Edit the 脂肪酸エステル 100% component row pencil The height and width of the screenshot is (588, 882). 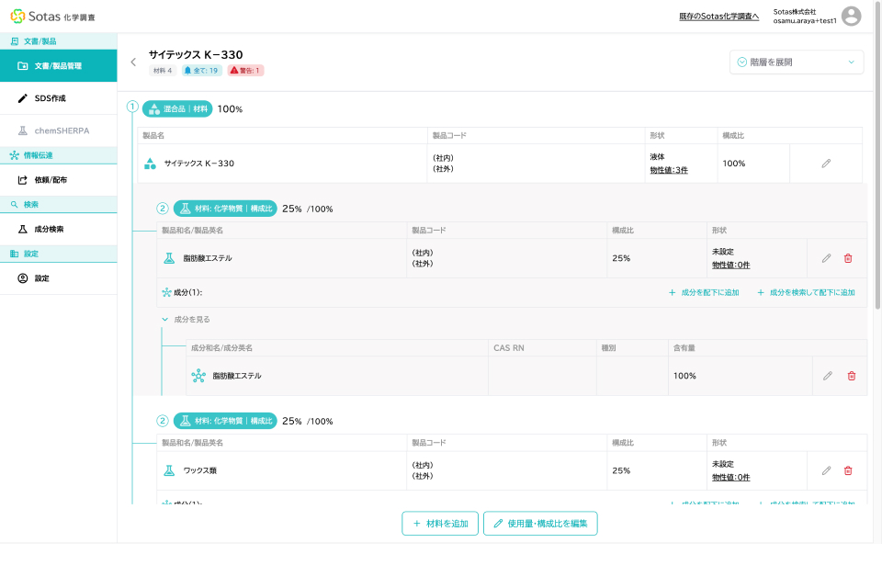[828, 376]
